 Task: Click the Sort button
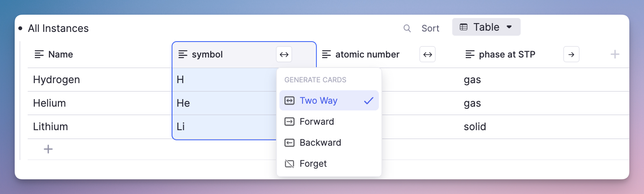[x=430, y=28]
